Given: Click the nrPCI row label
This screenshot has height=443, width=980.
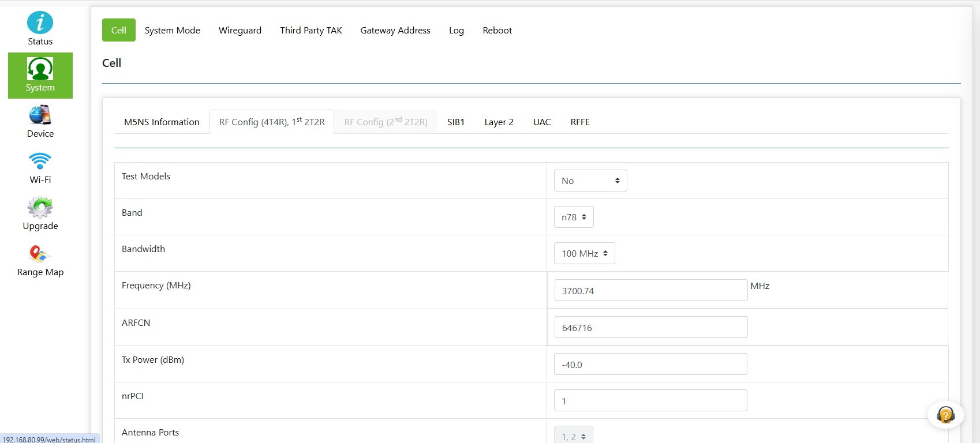Looking at the screenshot, I should tap(133, 396).
